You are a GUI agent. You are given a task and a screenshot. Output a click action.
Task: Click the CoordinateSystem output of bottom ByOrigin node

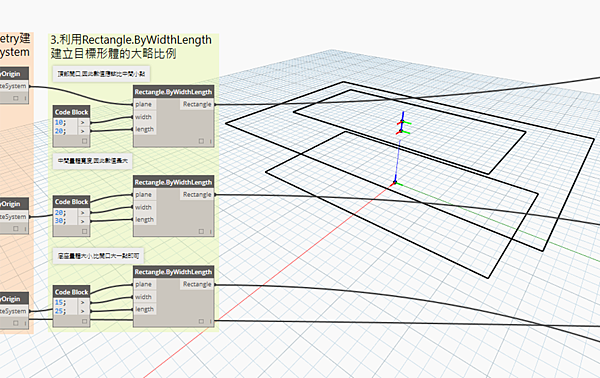coord(14,311)
